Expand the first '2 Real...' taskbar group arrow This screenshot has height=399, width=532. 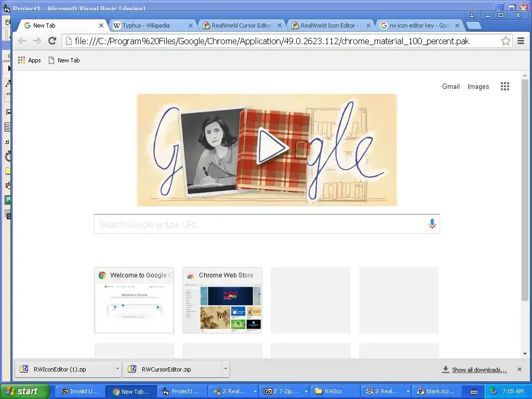point(255,392)
